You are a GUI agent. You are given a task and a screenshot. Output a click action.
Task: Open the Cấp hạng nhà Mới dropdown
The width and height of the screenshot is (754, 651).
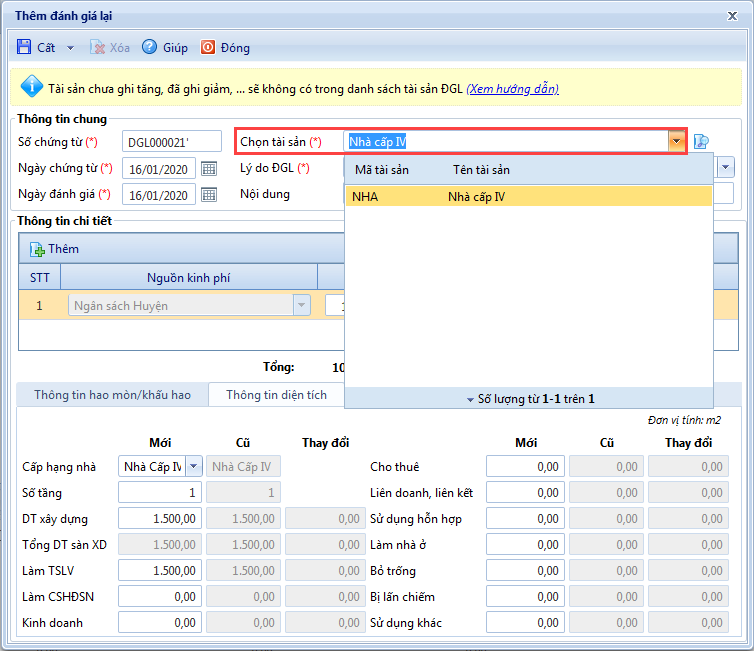point(194,466)
